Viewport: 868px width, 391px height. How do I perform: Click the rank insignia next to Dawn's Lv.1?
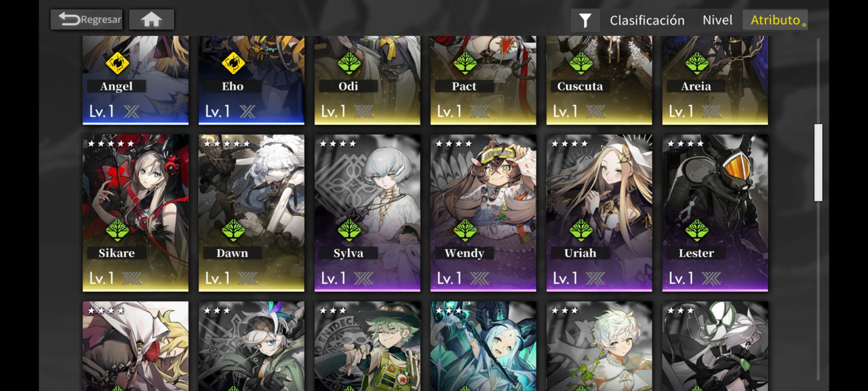[x=248, y=278]
